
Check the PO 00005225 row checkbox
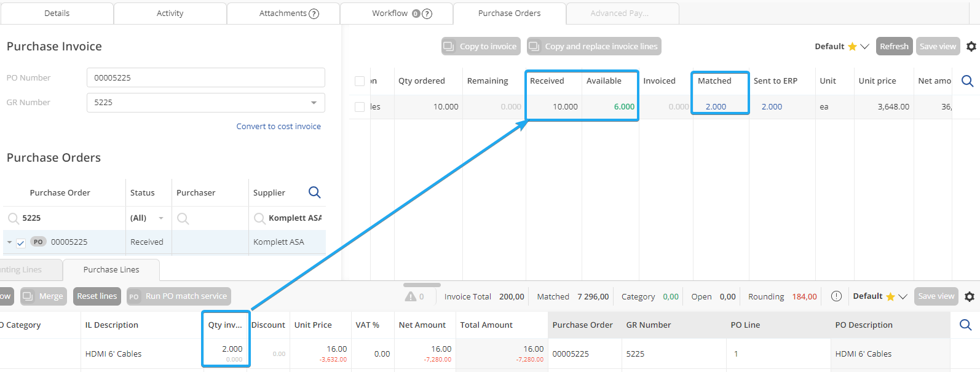point(21,243)
